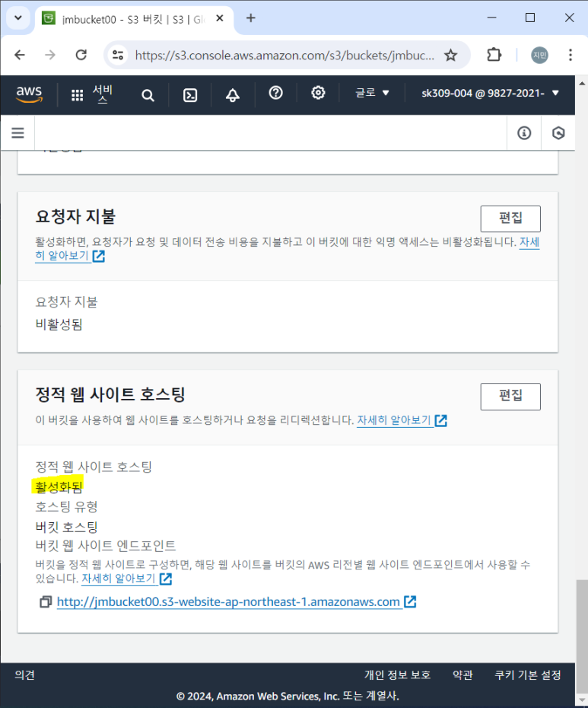The image size is (588, 708).
Task: Expand the 글로 region dropdown
Action: (x=372, y=93)
